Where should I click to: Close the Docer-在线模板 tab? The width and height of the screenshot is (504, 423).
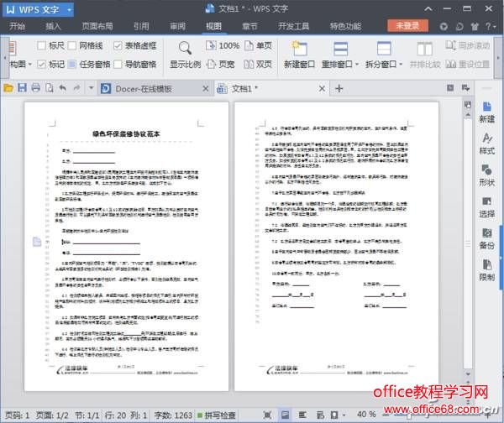tap(206, 89)
